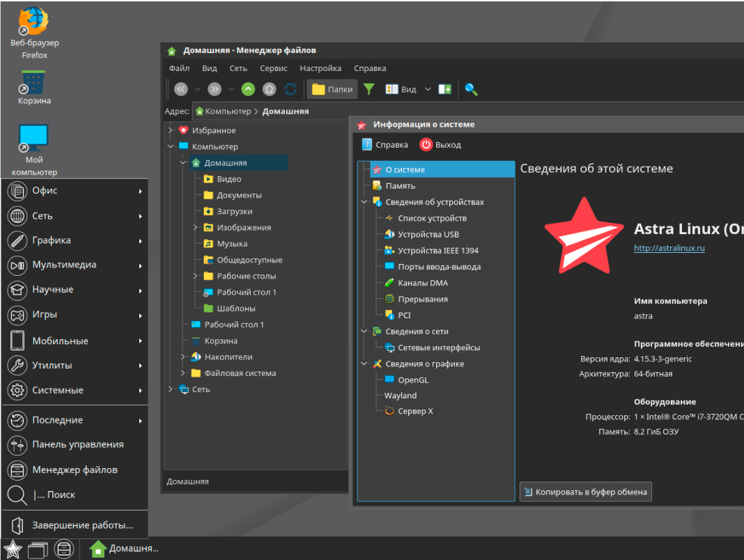Click Завершение работы in start menu
This screenshot has width=744, height=560.
click(75, 525)
